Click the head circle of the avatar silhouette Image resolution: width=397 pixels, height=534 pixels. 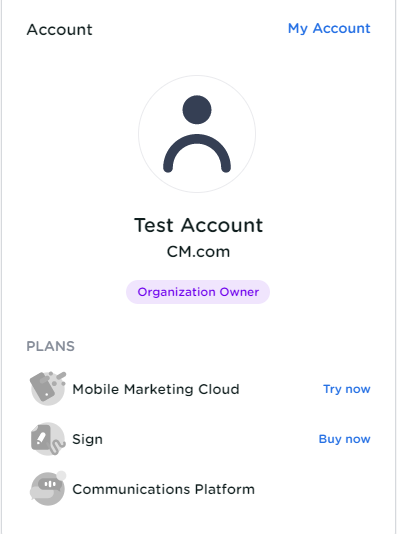(x=197, y=110)
